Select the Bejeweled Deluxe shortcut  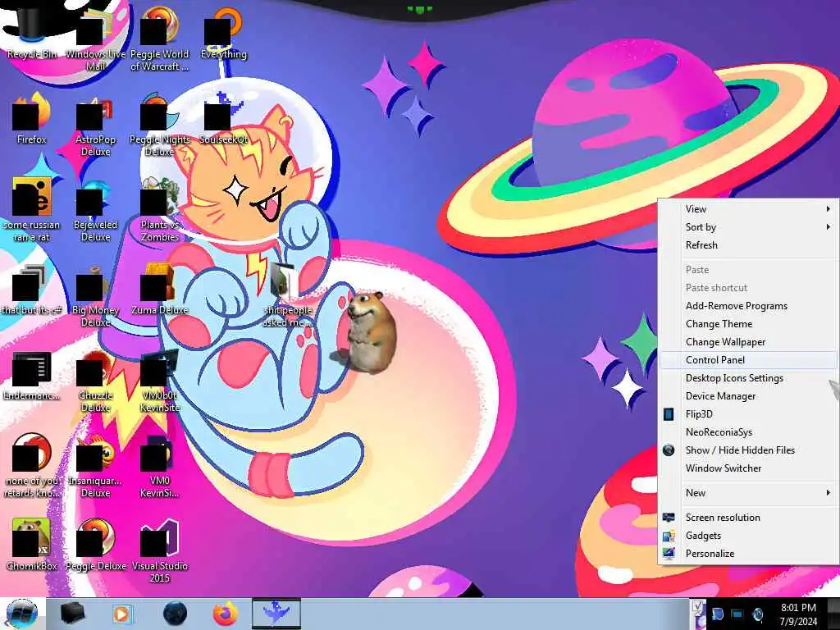pyautogui.click(x=95, y=210)
